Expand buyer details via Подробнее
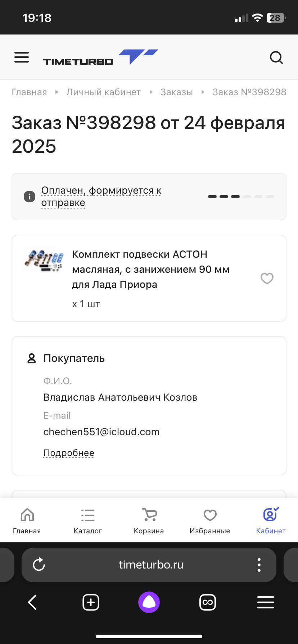298x644 pixels. [69, 453]
